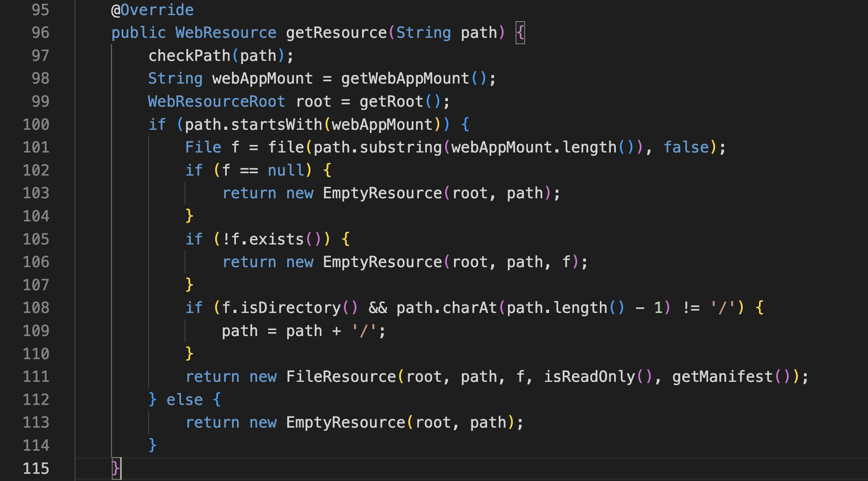Click startsWith in the if condition
Screen dimensions: 868x481
click(x=276, y=125)
